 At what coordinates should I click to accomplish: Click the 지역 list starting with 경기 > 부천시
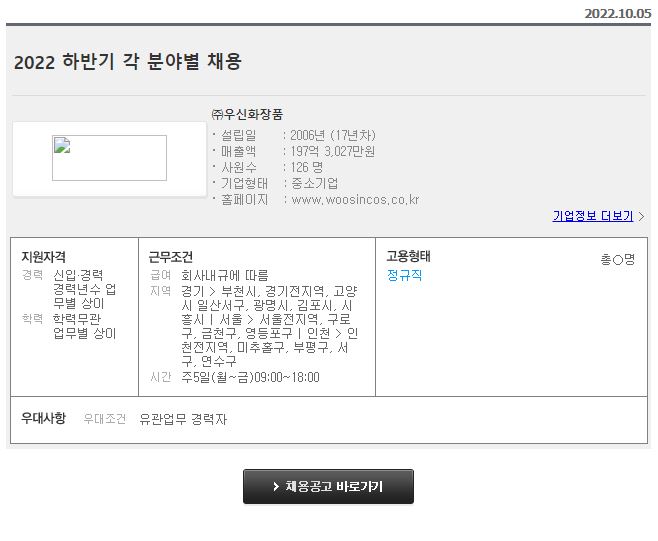(x=269, y=326)
